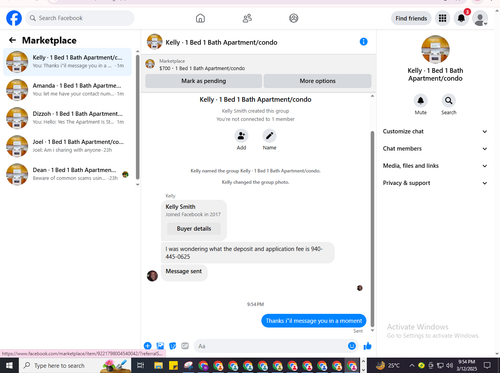Viewport: 500px width, 373px height.
Task: Edit group name with pencil icon
Action: [x=269, y=136]
